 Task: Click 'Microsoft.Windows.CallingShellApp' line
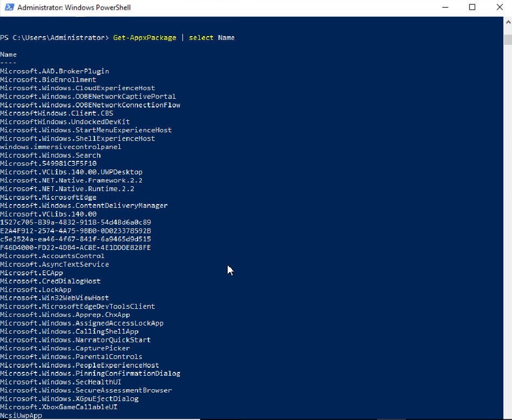(69, 331)
